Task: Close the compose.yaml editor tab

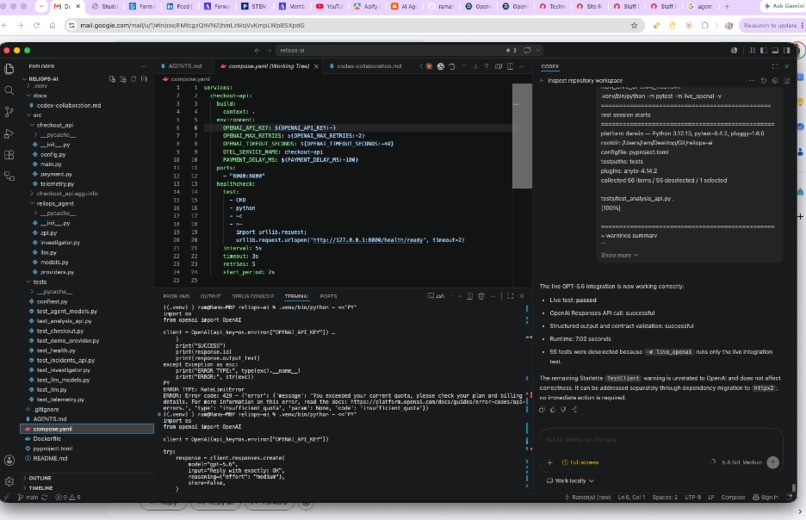Action: pyautogui.click(x=316, y=66)
